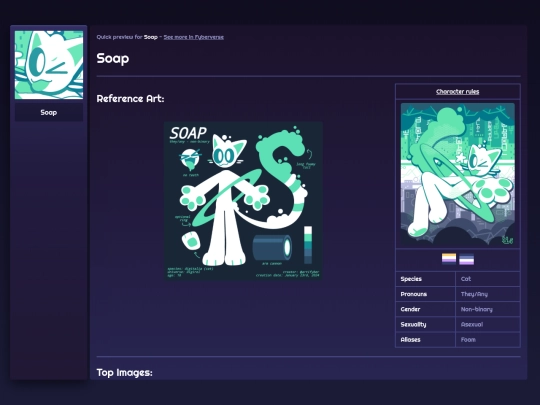This screenshot has width=540, height=405.
Task: Click the Asexual value cell
Action: tap(488, 324)
